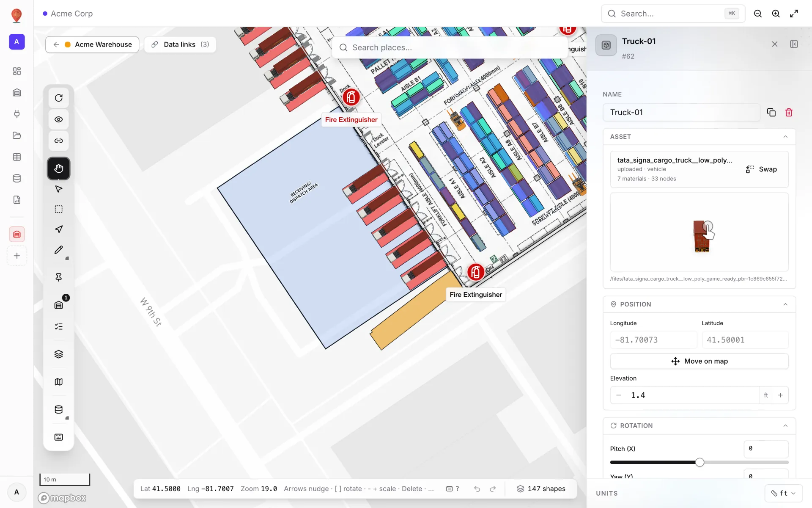The height and width of the screenshot is (508, 812).
Task: Increase elevation with plus button
Action: point(780,395)
